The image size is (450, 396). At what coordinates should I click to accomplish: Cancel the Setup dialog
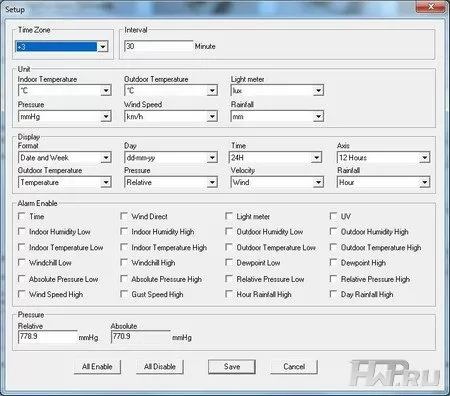pos(294,367)
